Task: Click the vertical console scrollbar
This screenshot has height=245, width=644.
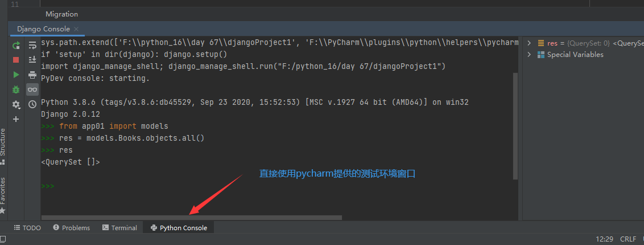Action: pyautogui.click(x=515, y=125)
